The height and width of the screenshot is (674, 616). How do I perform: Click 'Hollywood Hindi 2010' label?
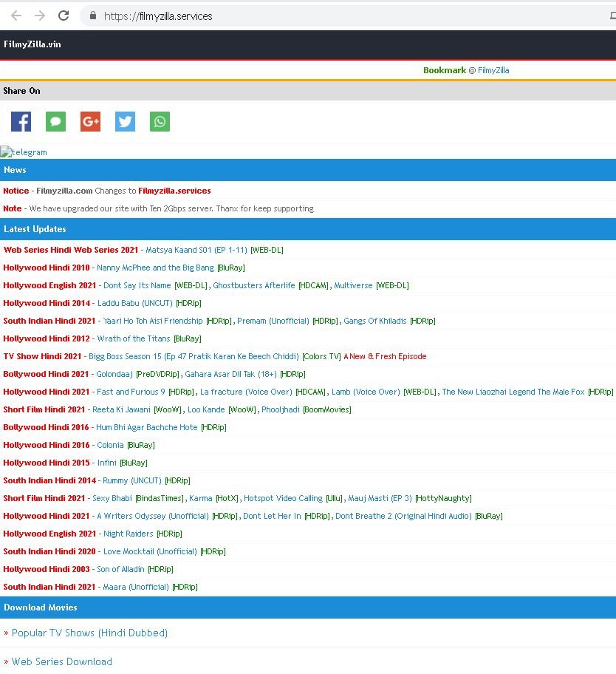click(x=47, y=268)
